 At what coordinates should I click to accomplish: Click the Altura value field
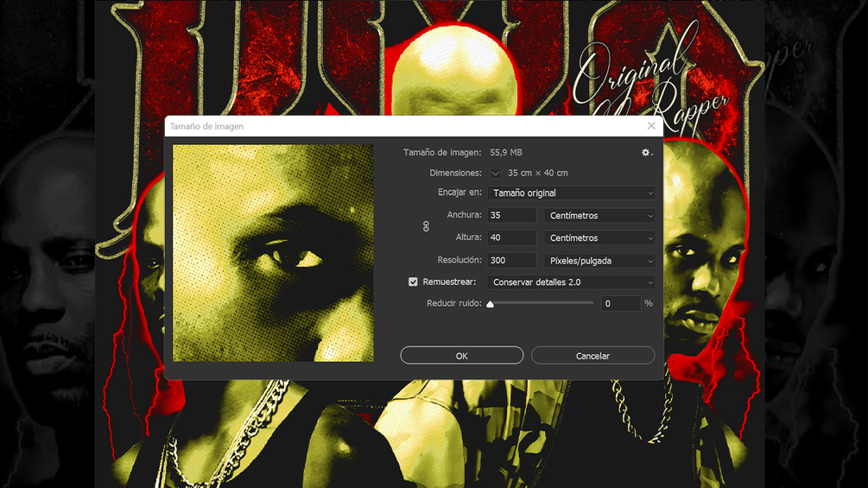[x=512, y=238]
